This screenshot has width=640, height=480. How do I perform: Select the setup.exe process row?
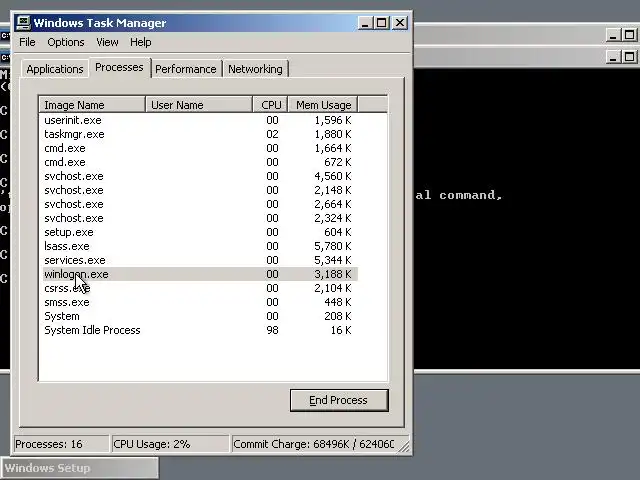coord(199,232)
